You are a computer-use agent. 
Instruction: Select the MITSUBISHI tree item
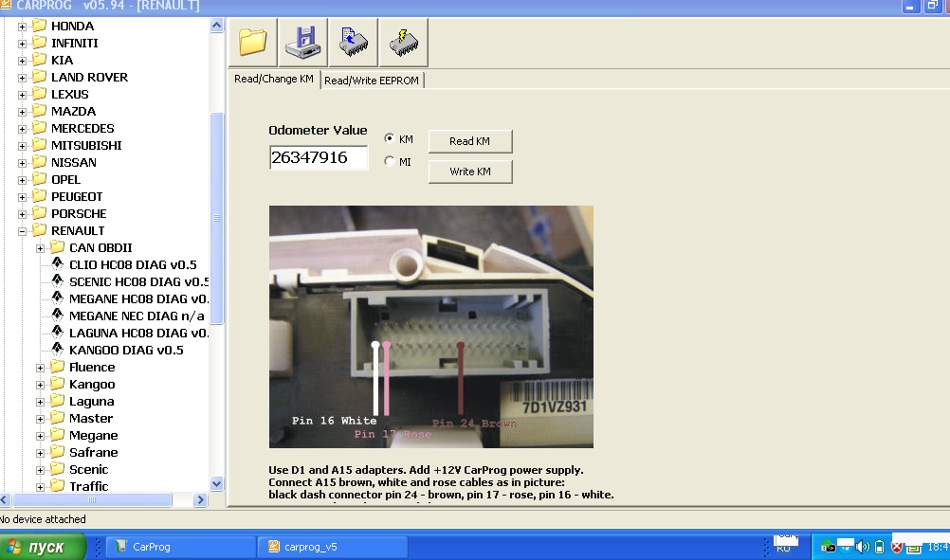(86, 145)
